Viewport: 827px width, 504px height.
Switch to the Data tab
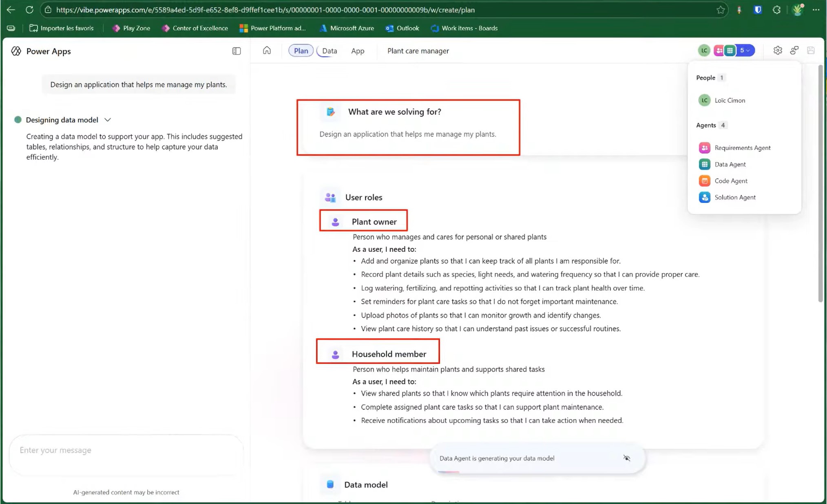[x=329, y=51]
